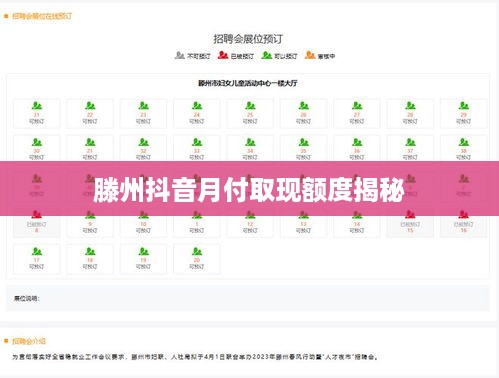The height and width of the screenshot is (378, 499).
Task: Pick booth 26 for reservation
Action: 303,113
